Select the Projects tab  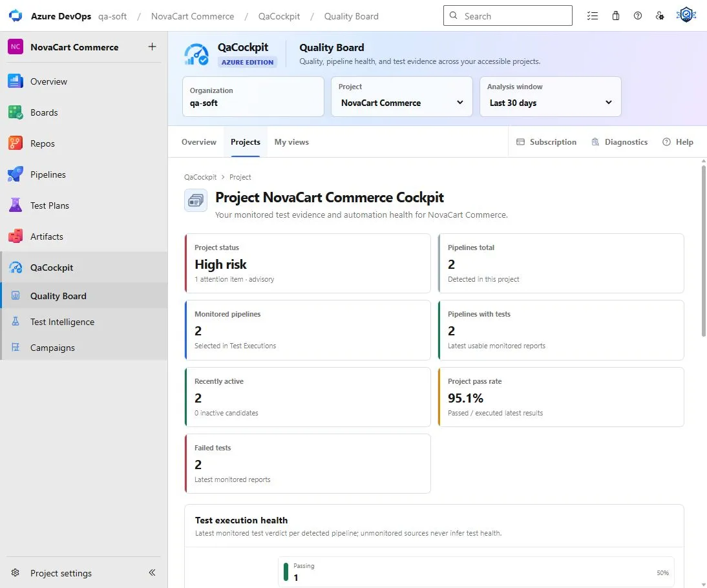246,142
